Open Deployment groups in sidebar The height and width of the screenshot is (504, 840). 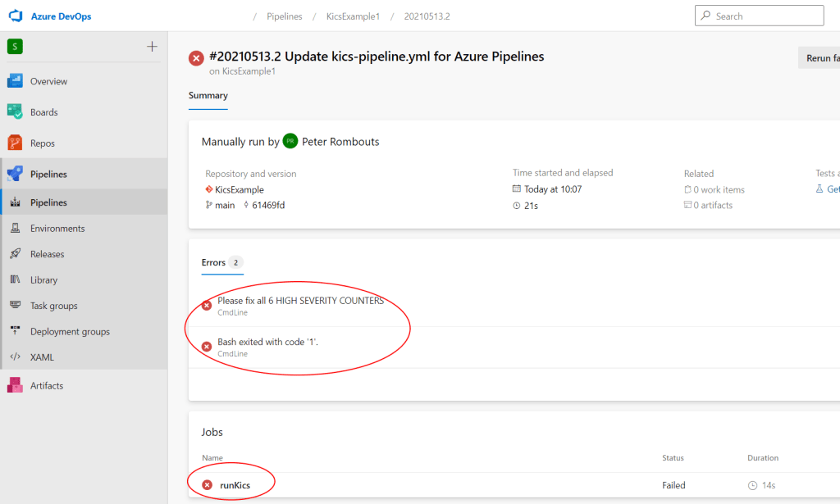coord(70,332)
